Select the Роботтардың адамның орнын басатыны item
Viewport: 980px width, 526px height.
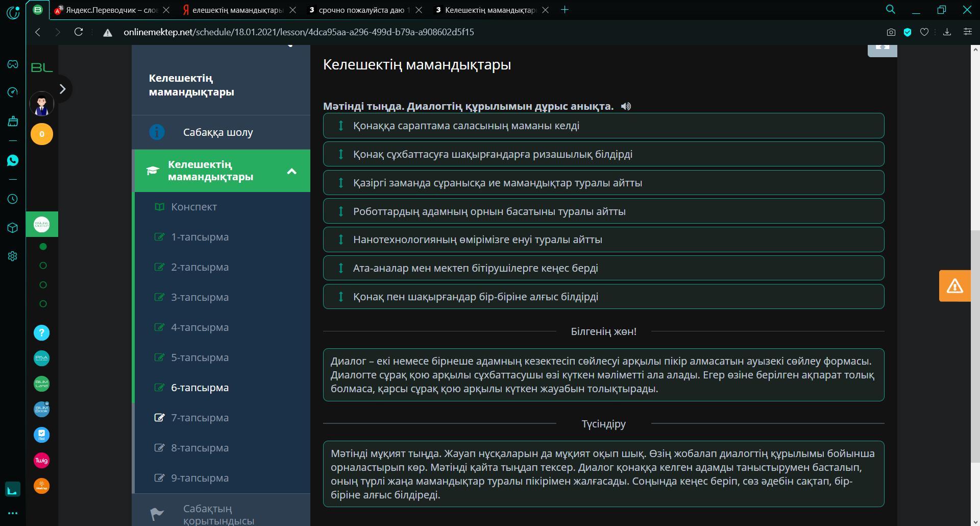tap(489, 211)
